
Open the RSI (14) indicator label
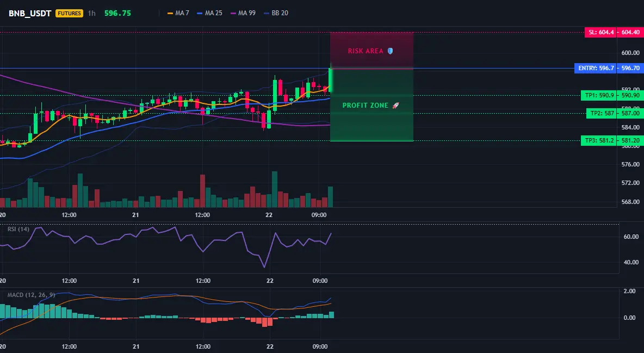pyautogui.click(x=18, y=229)
